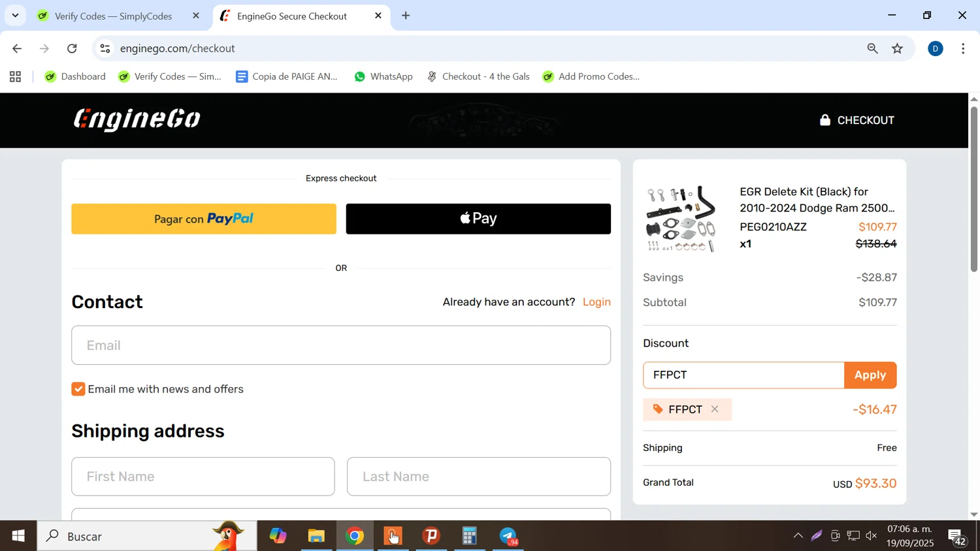Close the EngineGo Secure Checkout tab
This screenshot has width=980, height=551.
point(378,16)
